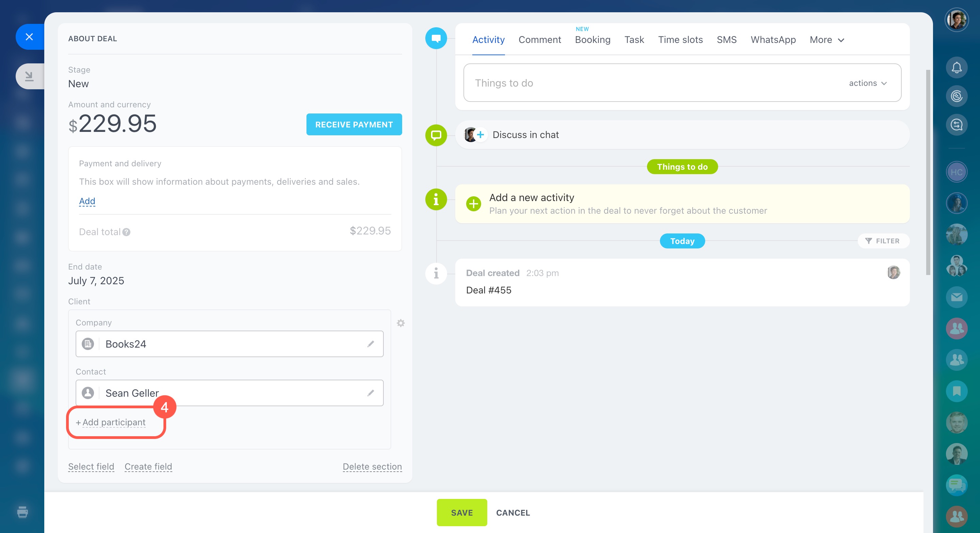Open the chat search icon in sidebar

tap(957, 124)
